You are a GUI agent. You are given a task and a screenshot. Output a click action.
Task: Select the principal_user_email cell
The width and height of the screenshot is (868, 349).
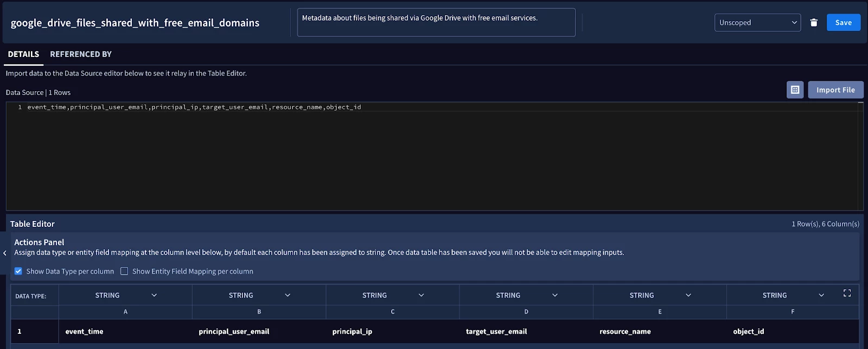coord(259,331)
